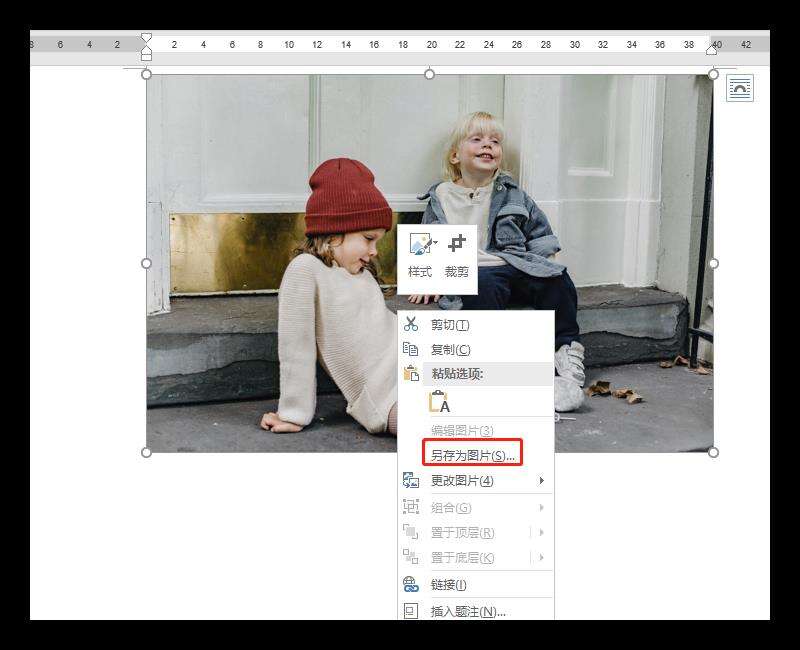The width and height of the screenshot is (800, 650).
Task: Click the top-center image resize handle
Action: [430, 74]
